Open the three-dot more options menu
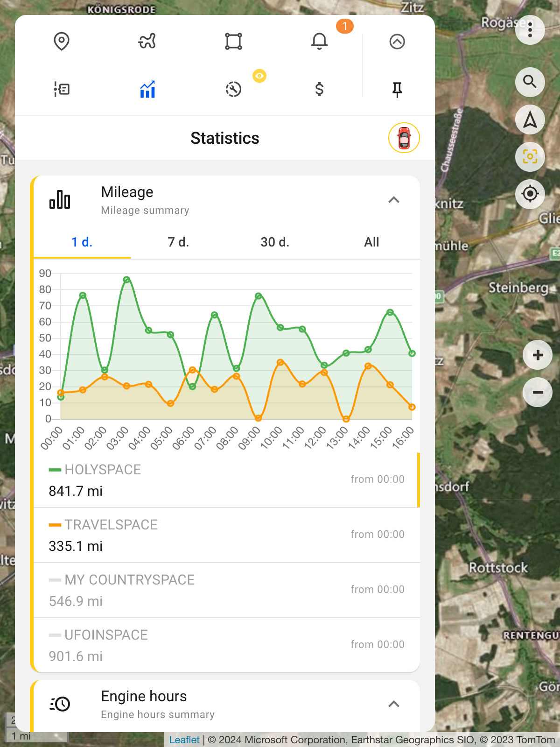This screenshot has width=560, height=747. (530, 30)
